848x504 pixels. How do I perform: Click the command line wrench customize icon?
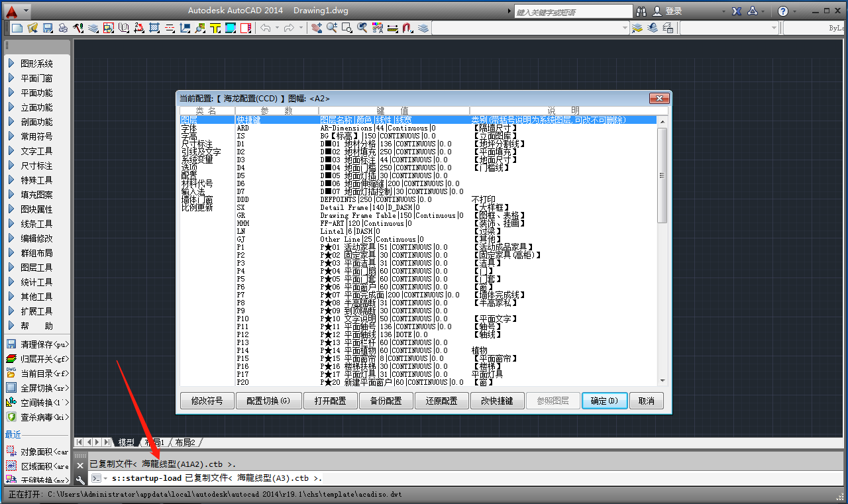point(80,479)
